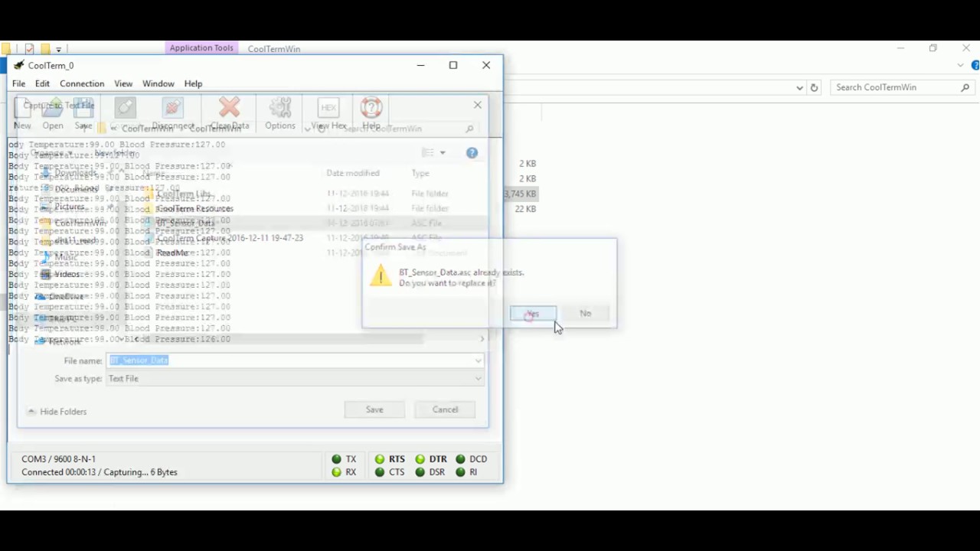Click the TX status LED
Viewport: 980px width, 551px height.
[x=337, y=459]
